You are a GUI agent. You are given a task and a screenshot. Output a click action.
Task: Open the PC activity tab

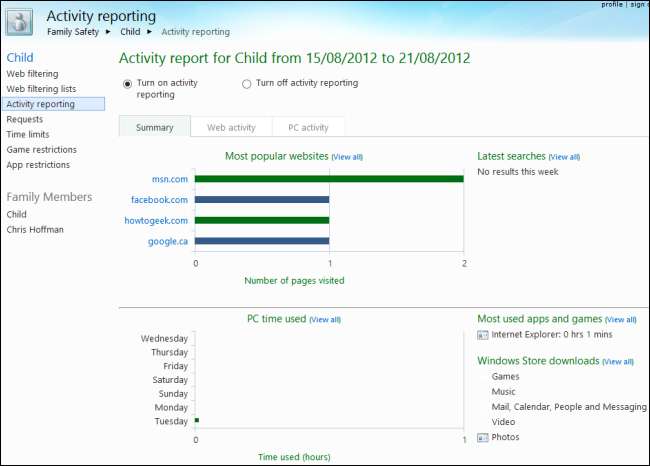point(308,127)
